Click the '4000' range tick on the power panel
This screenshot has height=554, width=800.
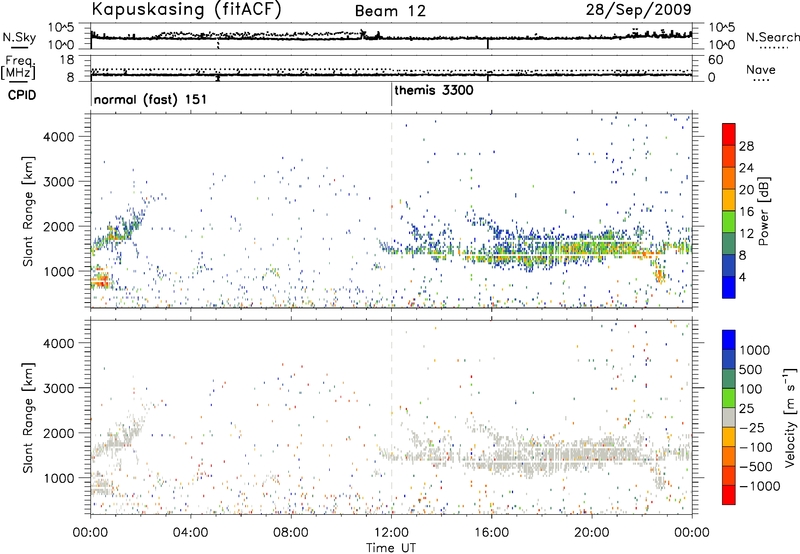(x=59, y=137)
